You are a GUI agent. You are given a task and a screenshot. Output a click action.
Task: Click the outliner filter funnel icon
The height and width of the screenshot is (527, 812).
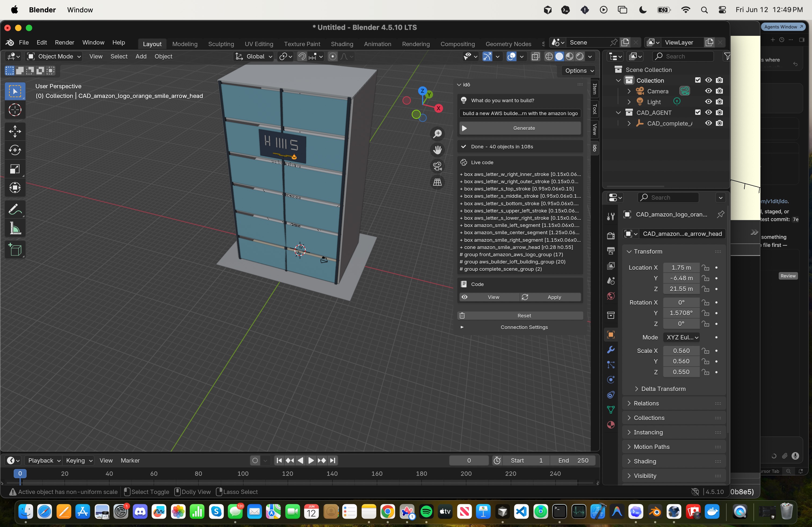point(726,56)
